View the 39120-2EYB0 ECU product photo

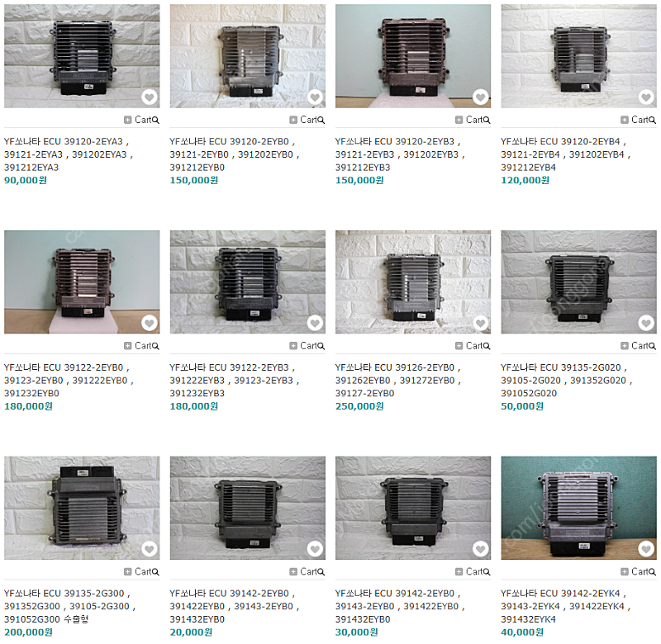(x=247, y=56)
